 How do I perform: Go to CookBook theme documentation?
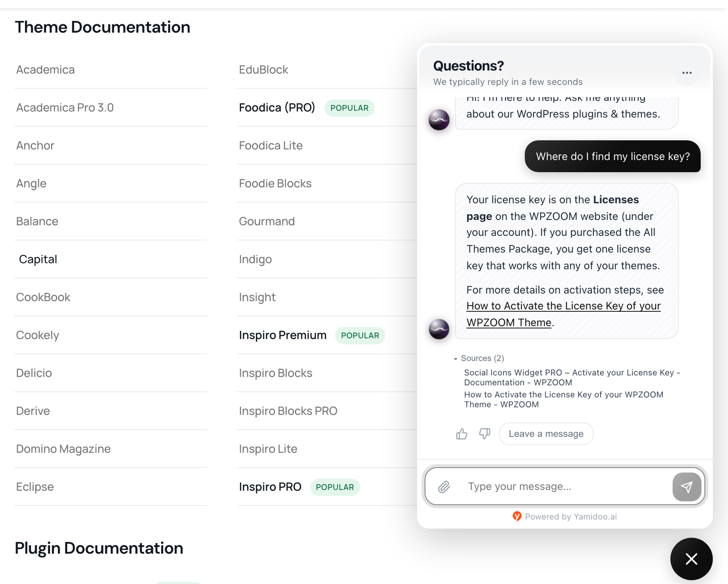click(x=43, y=297)
